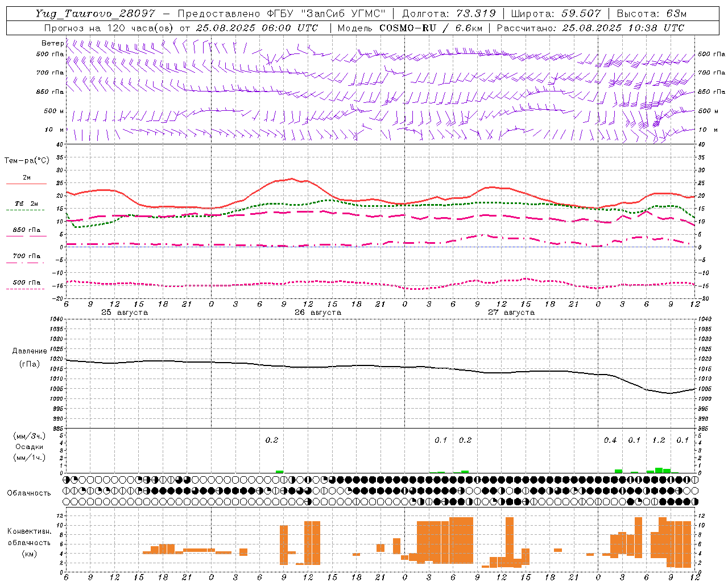Click the (мм/3ч.) precipitation unit label
The image size is (728, 582).
30,436
